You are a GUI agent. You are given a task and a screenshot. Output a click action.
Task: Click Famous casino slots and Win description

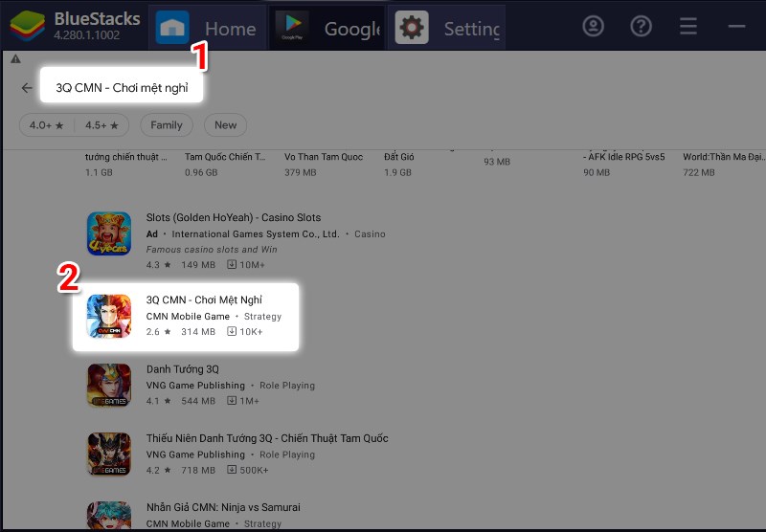(212, 250)
